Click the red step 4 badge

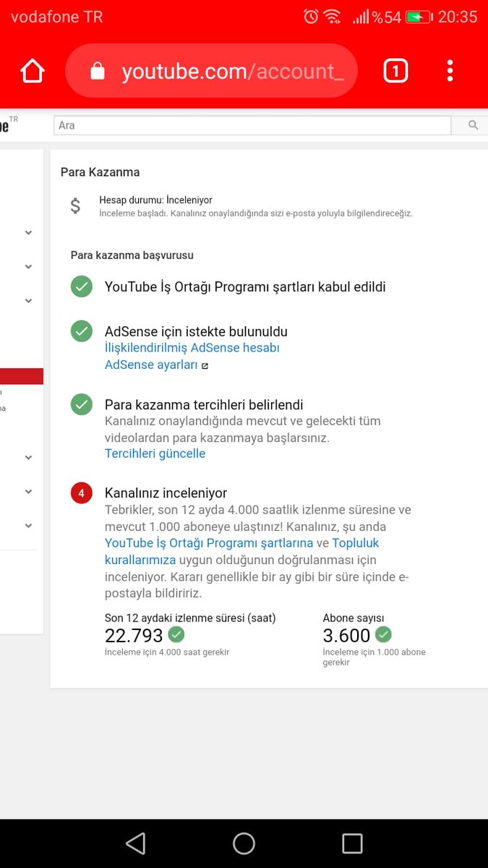[x=82, y=493]
